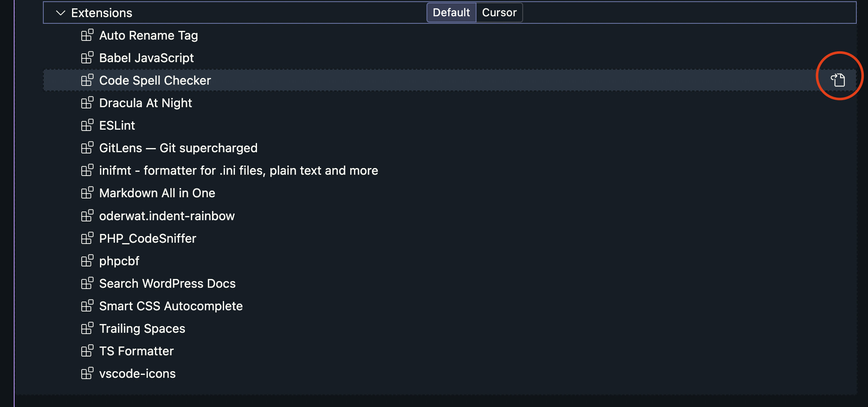Click the Markdown All in One extension icon
Viewport: 868px width, 407px height.
pos(87,193)
